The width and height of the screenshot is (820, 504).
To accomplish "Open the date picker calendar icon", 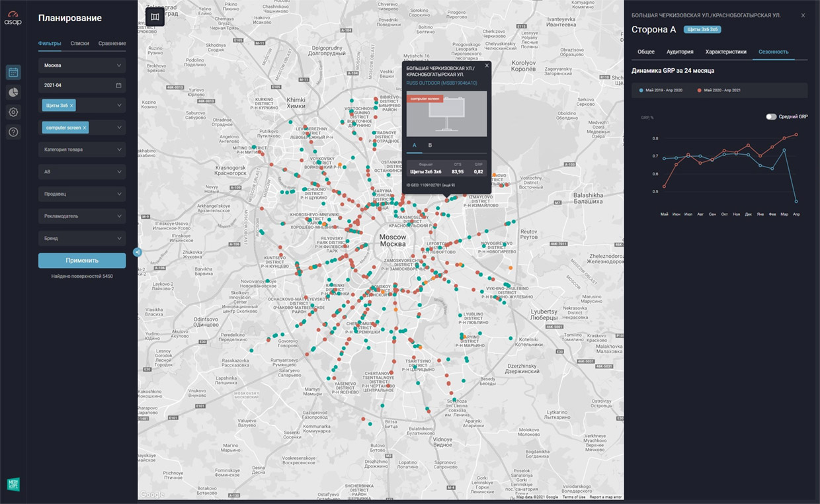I will (118, 85).
